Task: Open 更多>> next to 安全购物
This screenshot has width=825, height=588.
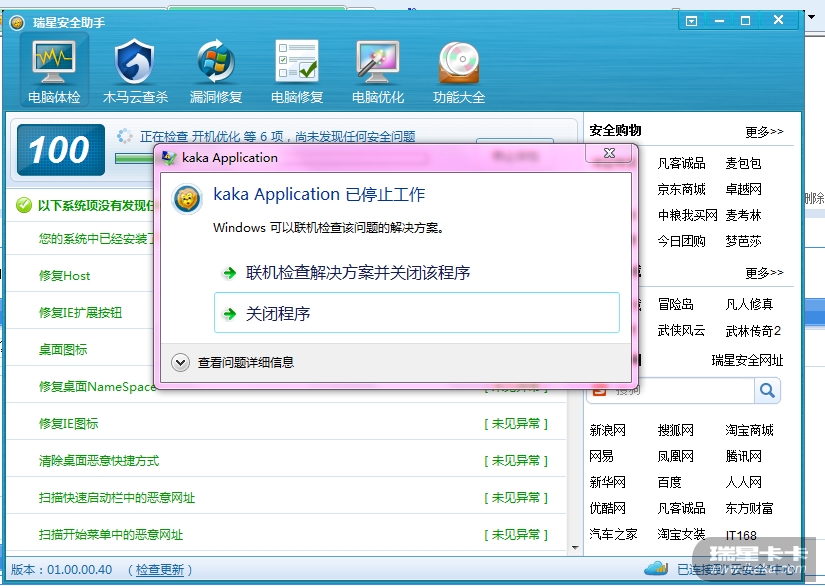Action: (764, 131)
